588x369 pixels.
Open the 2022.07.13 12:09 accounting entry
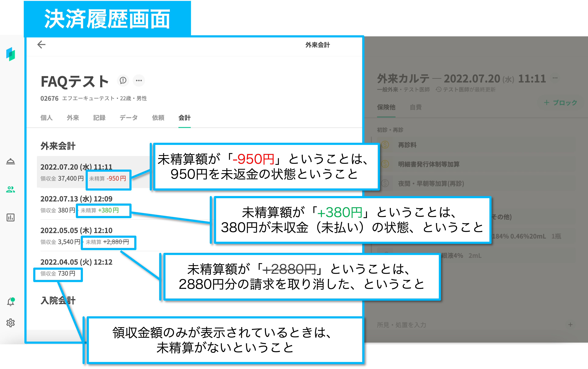76,199
